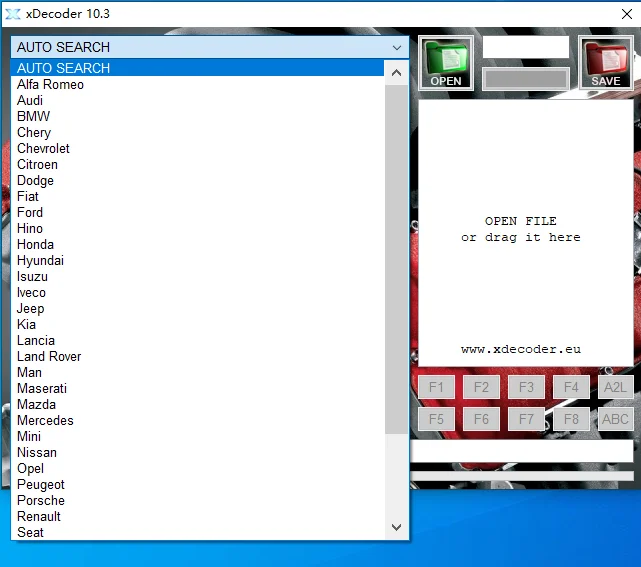Pick Chery from the list
This screenshot has height=567, width=641.
point(197,132)
